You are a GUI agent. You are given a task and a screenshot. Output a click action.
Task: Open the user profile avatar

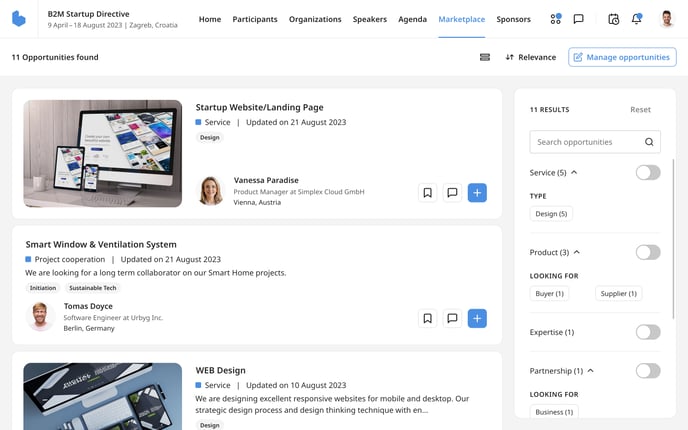point(667,19)
